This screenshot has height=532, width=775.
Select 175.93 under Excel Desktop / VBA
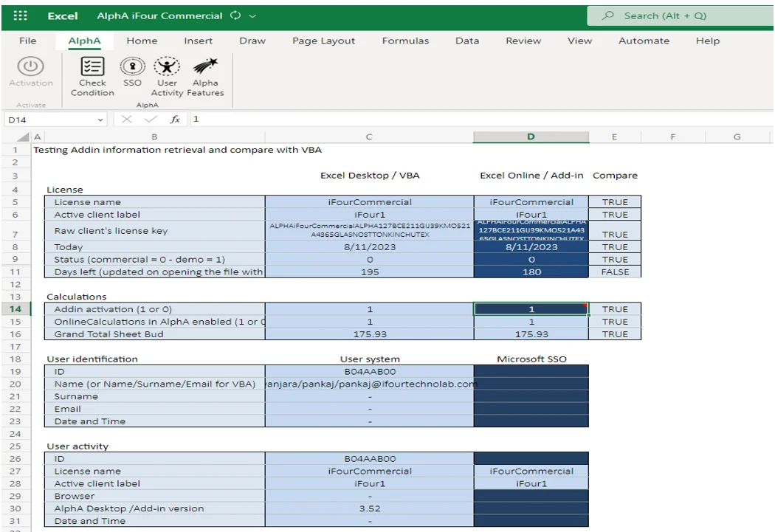point(370,334)
